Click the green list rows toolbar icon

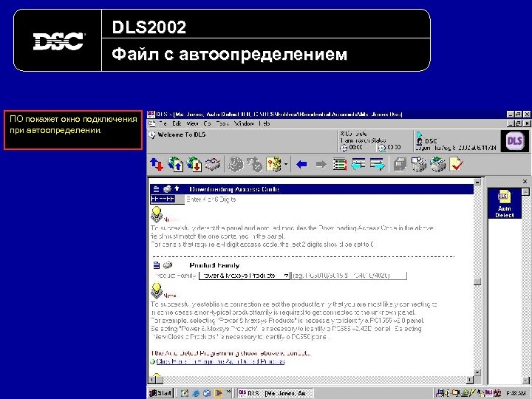pyautogui.click(x=340, y=165)
